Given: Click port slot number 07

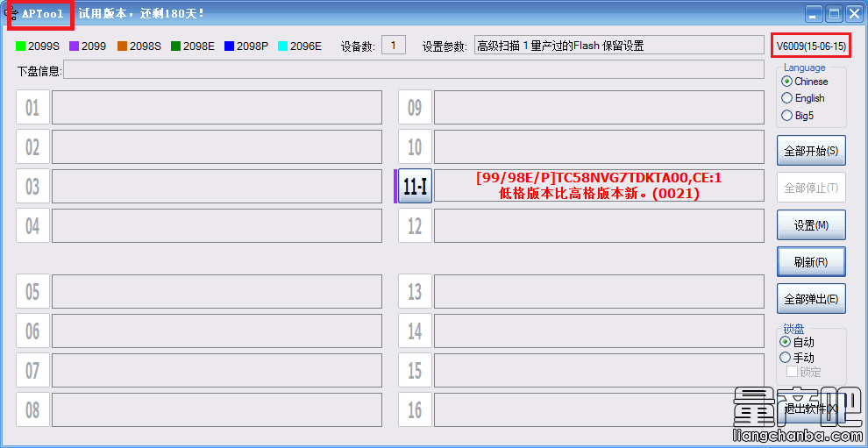Looking at the screenshot, I should pos(32,370).
